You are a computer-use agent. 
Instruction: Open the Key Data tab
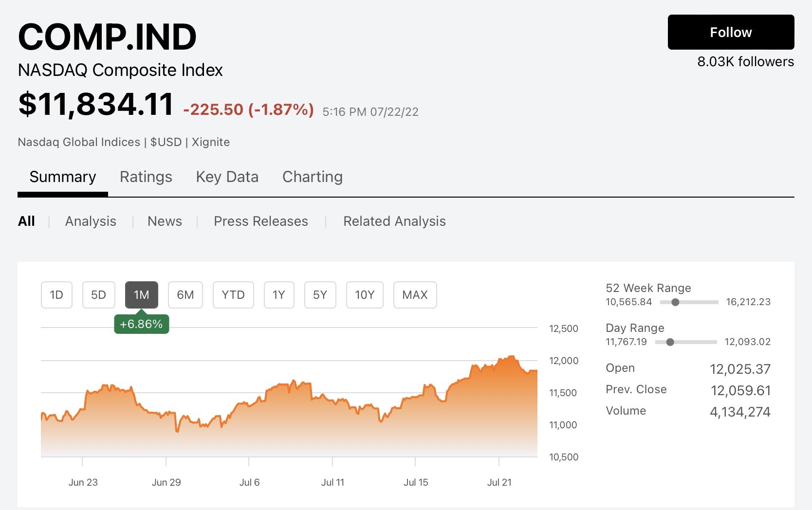click(227, 177)
